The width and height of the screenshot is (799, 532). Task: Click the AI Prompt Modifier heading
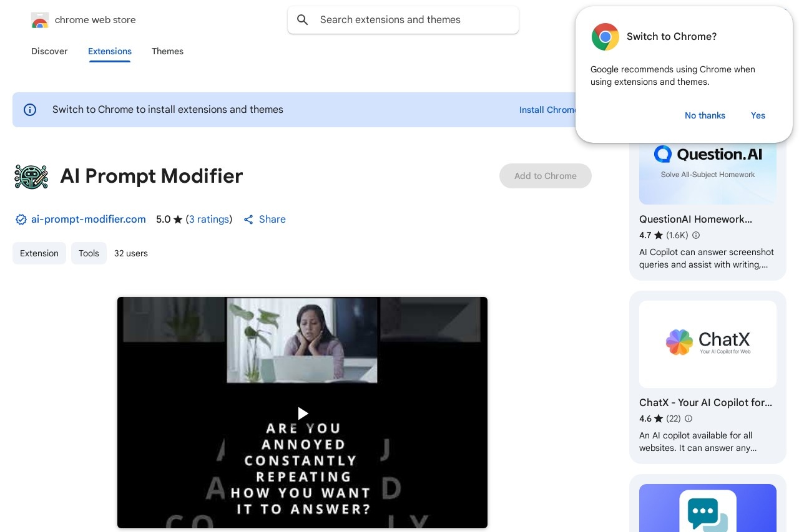coord(151,176)
